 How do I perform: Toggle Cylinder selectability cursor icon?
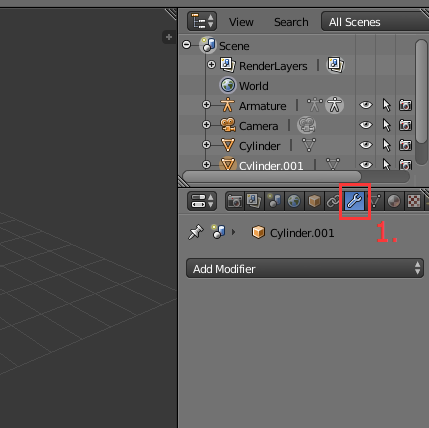386,145
